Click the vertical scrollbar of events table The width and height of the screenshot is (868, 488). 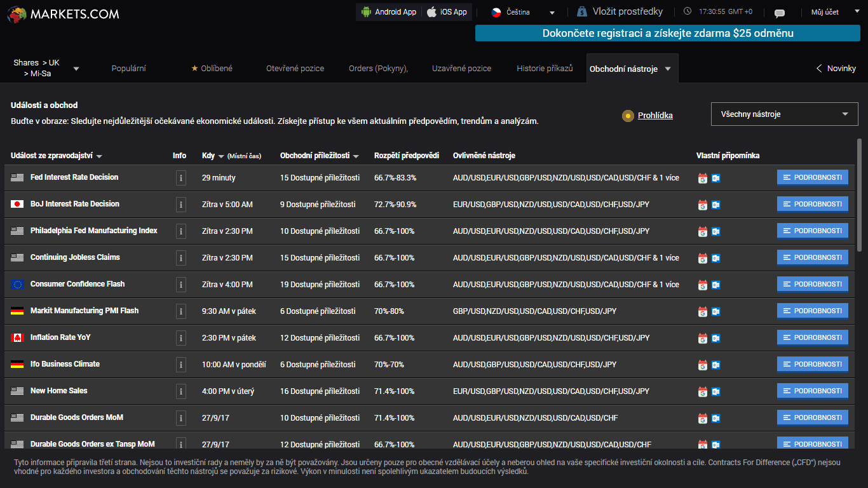[x=860, y=195]
